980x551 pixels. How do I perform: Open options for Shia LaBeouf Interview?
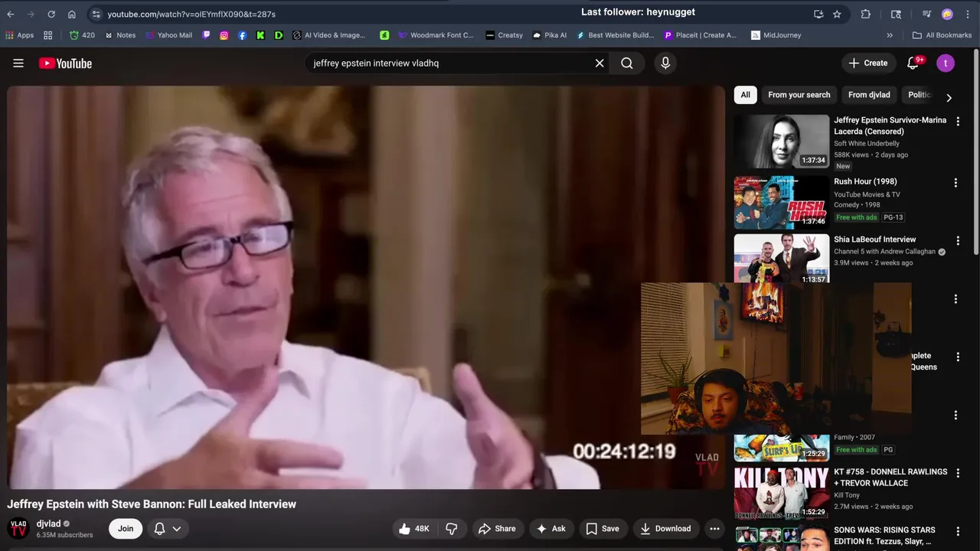957,241
